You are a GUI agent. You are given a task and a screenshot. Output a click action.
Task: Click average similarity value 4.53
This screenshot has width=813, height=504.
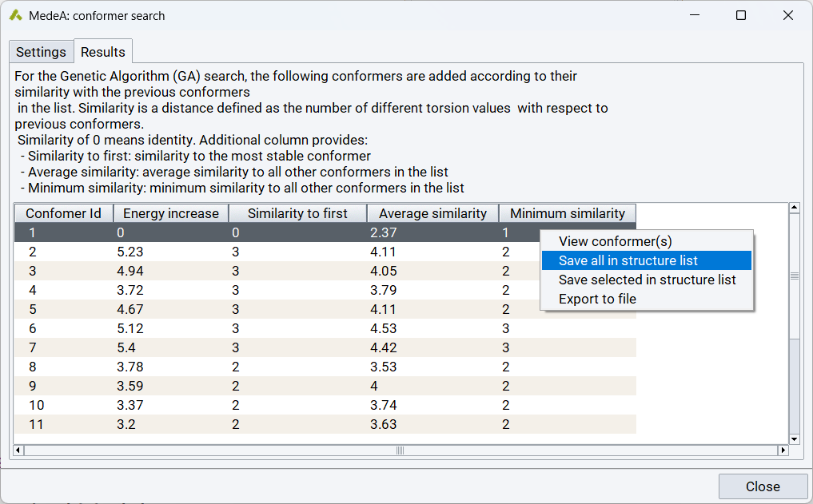(384, 328)
